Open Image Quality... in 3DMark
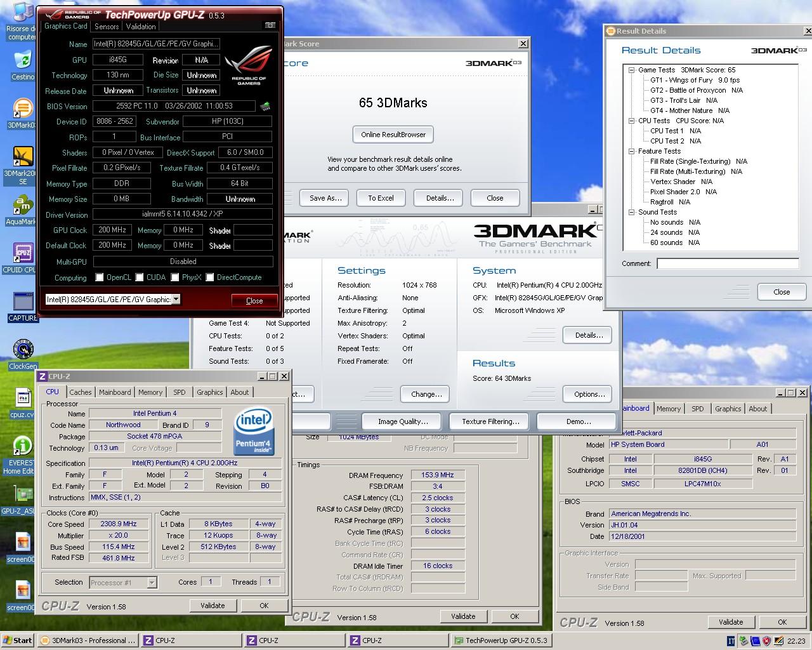Viewport: 812px width, 650px height. 403,421
